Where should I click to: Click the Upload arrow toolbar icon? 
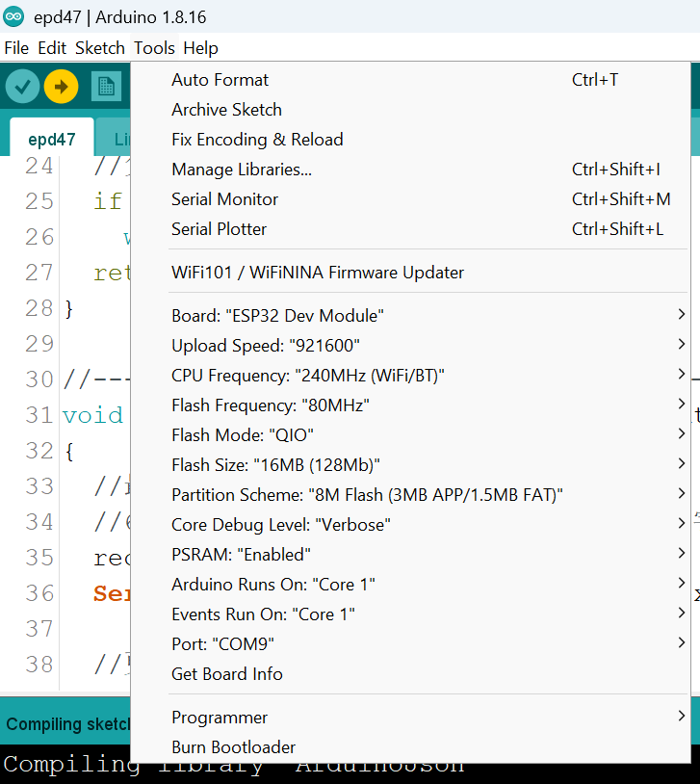pyautogui.click(x=61, y=87)
